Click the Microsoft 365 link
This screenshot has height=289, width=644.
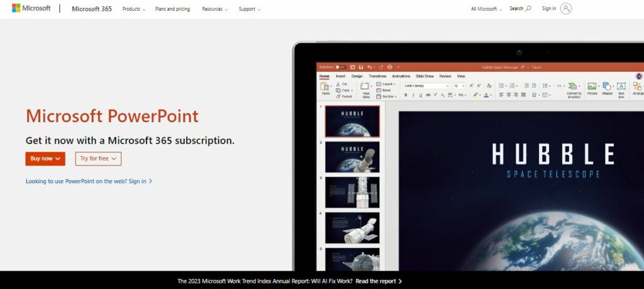[92, 9]
